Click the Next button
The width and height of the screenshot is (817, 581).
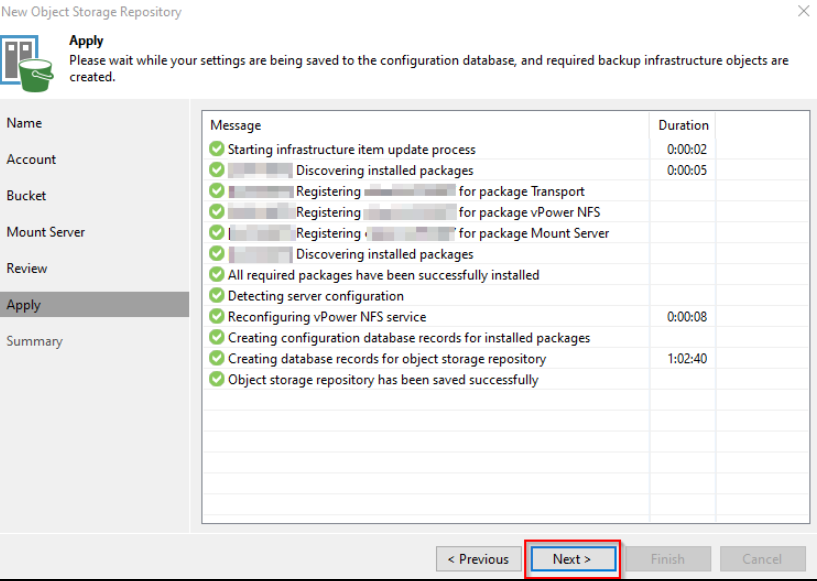[x=572, y=559]
